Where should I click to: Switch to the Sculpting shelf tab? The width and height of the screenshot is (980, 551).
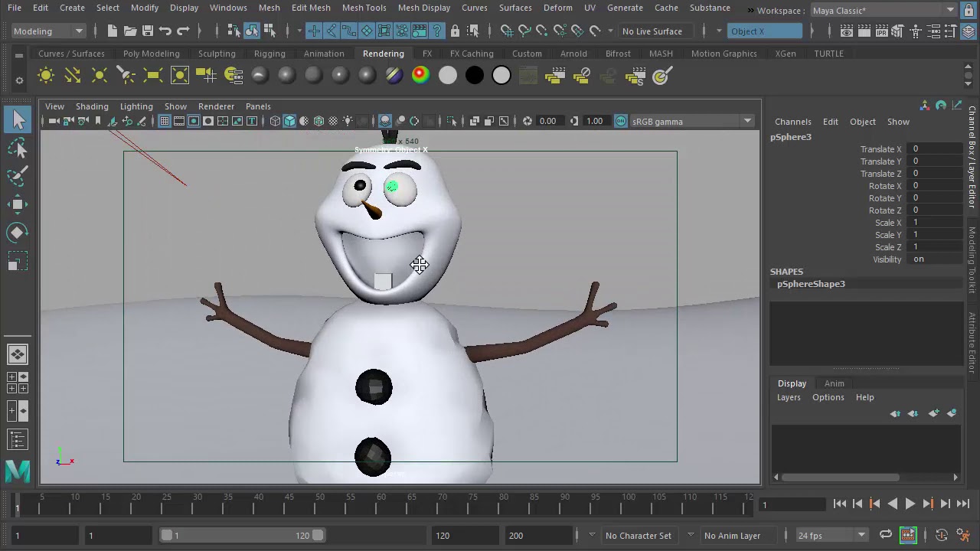tap(217, 54)
